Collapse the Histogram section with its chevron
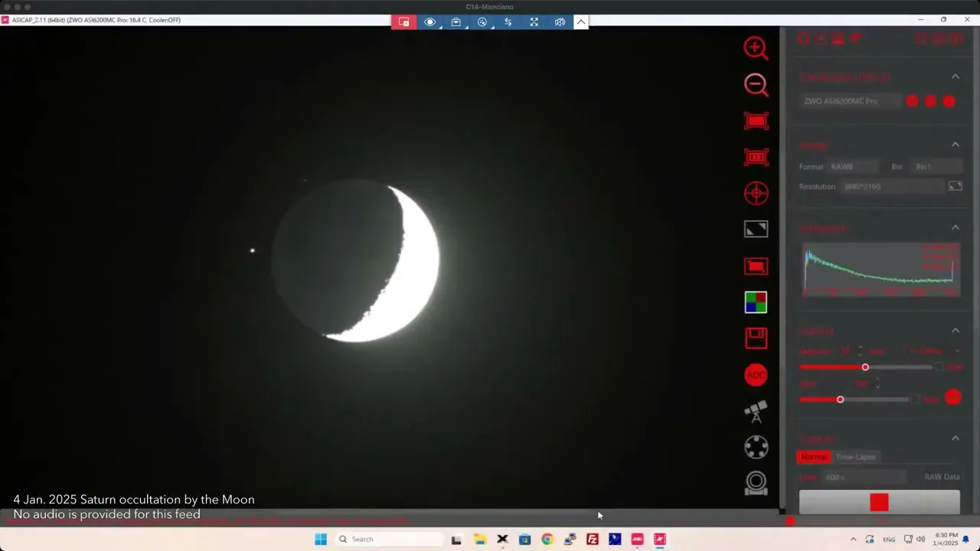 click(955, 227)
